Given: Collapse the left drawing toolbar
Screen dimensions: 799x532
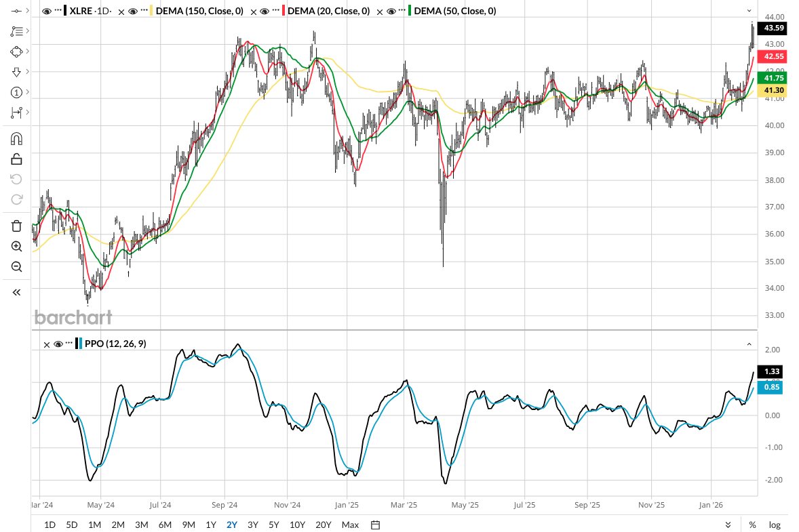Looking at the screenshot, I should point(16,292).
